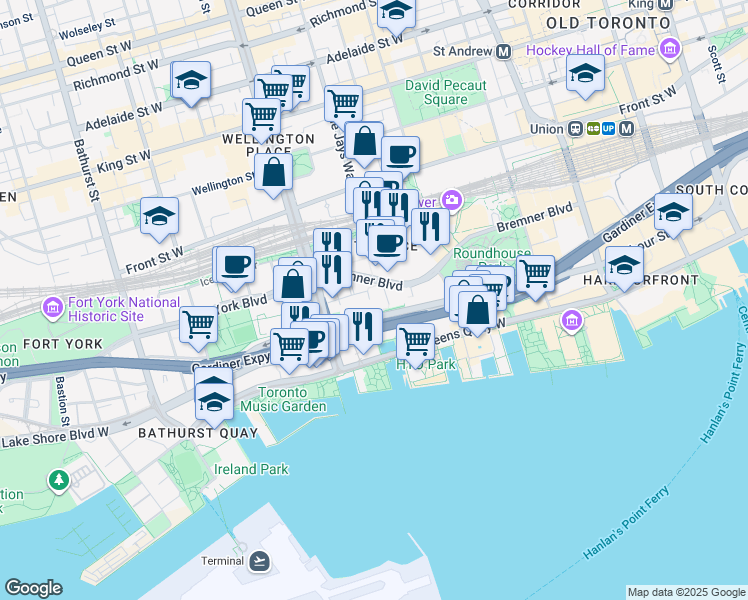Image resolution: width=748 pixels, height=600 pixels.
Task: Open the school marker at Bathurst Quay
Action: pos(213,401)
